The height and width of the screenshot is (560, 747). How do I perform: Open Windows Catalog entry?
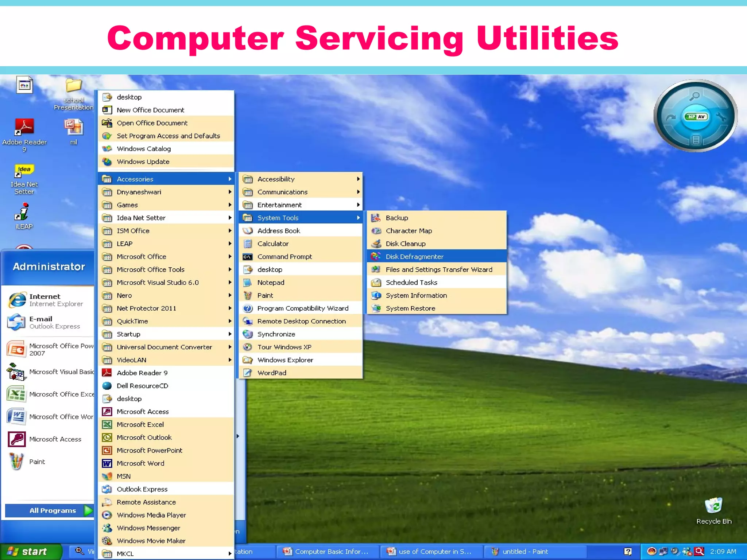[166, 149]
